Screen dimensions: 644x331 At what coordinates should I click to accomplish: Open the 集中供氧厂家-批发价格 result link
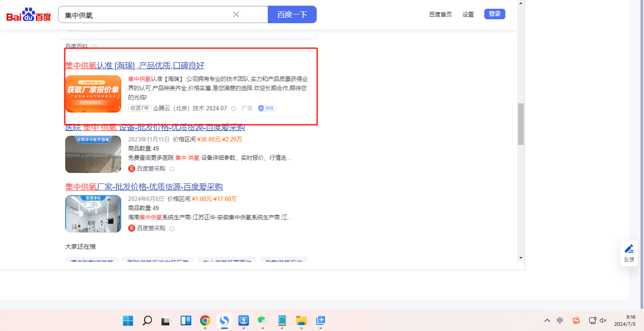click(x=144, y=187)
